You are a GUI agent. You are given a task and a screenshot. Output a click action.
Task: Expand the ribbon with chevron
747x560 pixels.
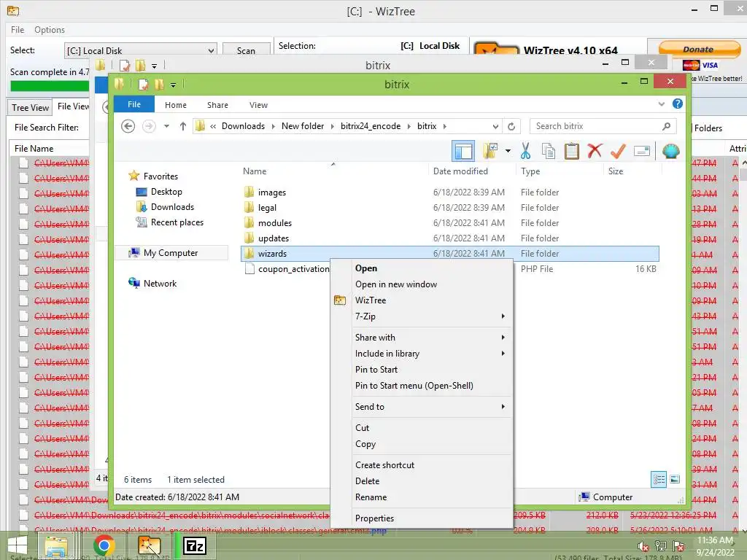[x=661, y=104]
